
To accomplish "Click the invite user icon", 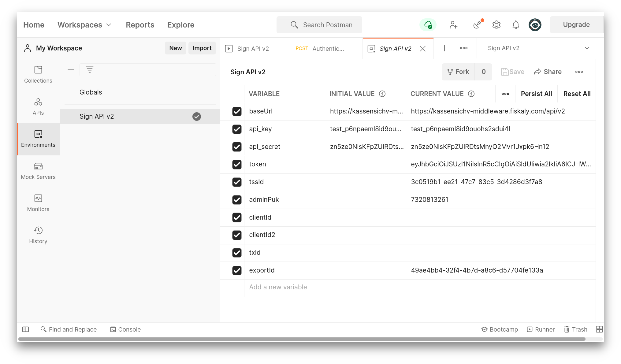I will coord(453,25).
